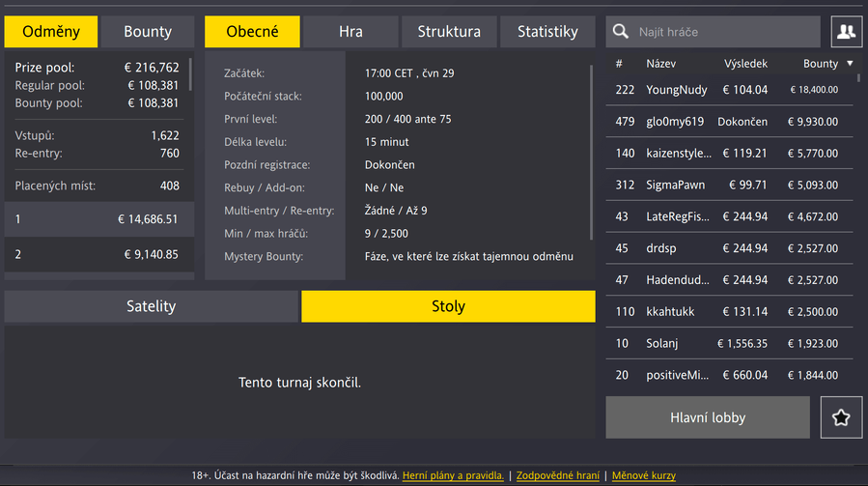Screen dimensions: 868x486
Task: Select player row LateRegFis...
Action: [x=730, y=216]
